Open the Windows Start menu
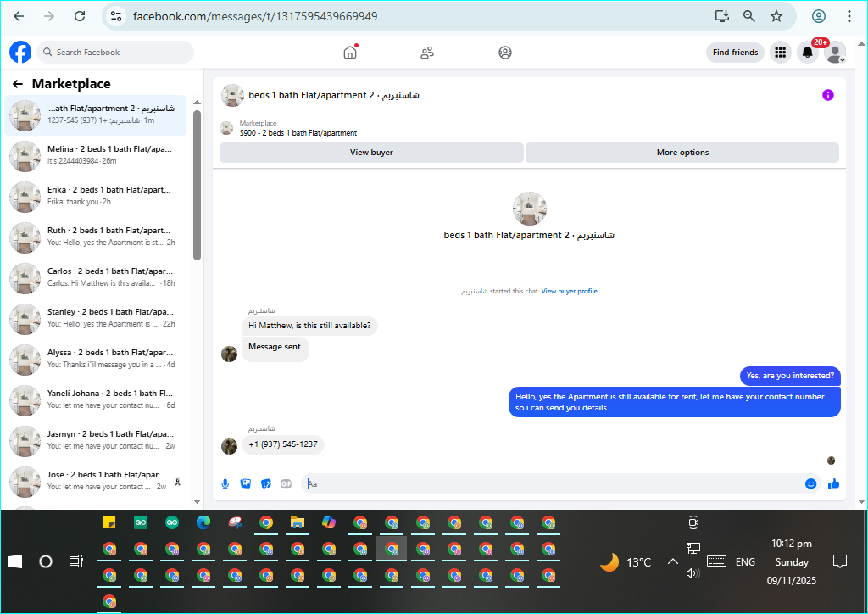 point(15,562)
